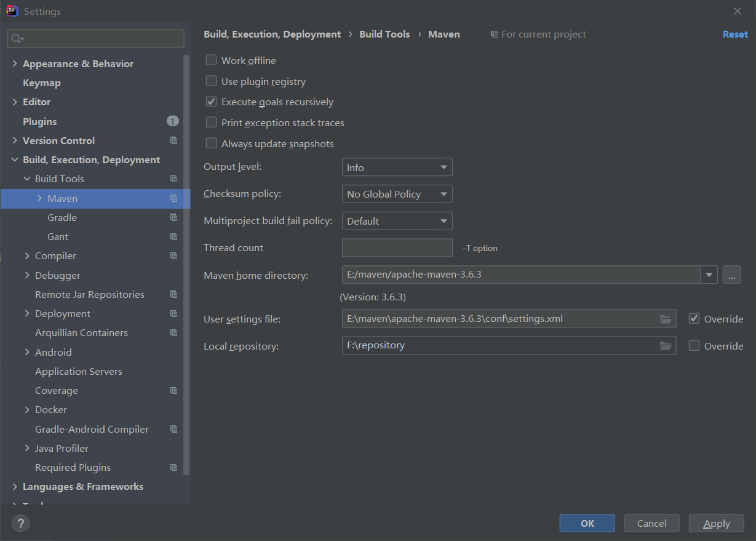Click the Cancel button
This screenshot has height=541, width=756.
(x=652, y=523)
